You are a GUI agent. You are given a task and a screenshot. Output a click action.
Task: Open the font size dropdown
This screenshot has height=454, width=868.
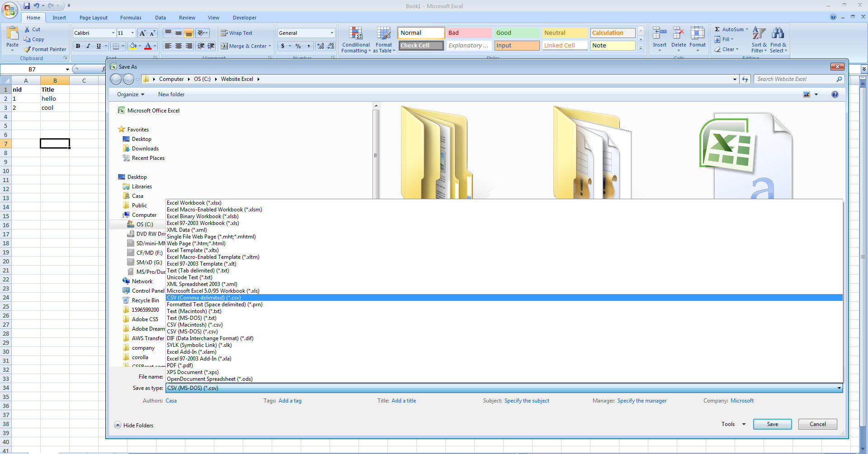pos(132,33)
